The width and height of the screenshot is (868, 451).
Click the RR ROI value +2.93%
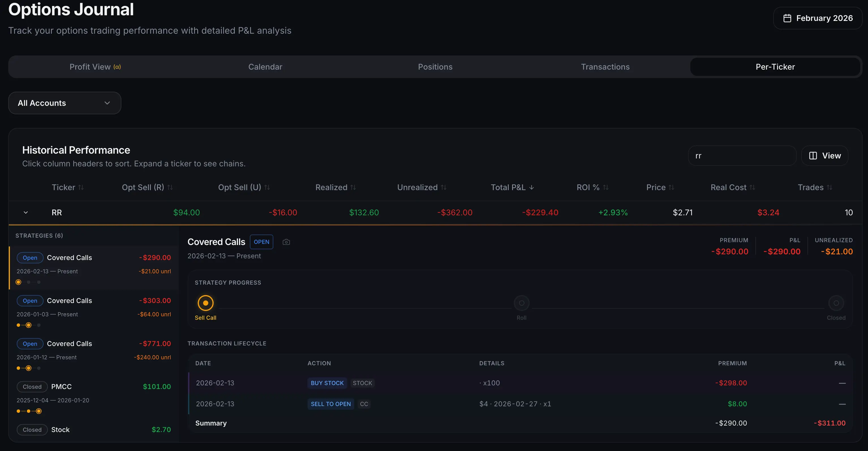pyautogui.click(x=613, y=213)
